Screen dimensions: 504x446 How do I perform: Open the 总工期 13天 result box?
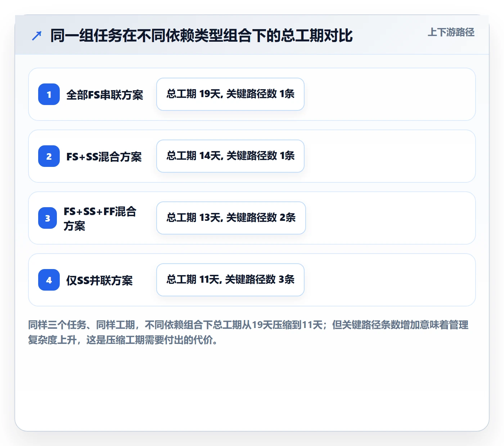(231, 218)
